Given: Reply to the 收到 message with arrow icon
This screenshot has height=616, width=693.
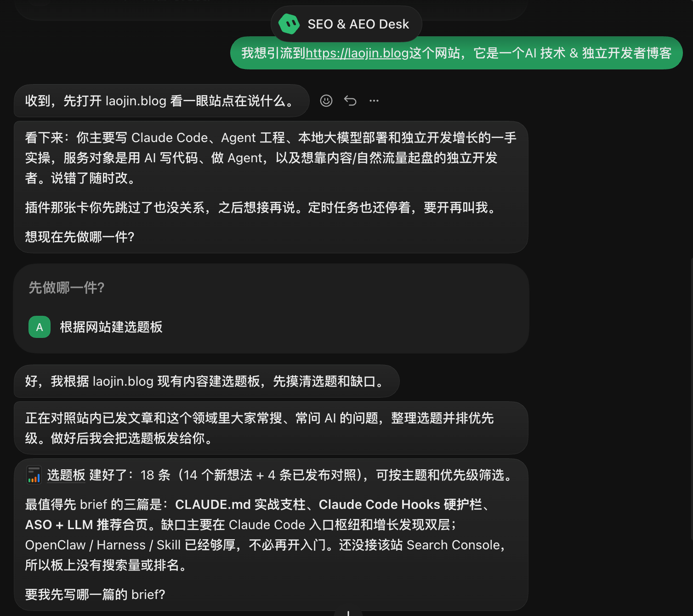Looking at the screenshot, I should 350,101.
